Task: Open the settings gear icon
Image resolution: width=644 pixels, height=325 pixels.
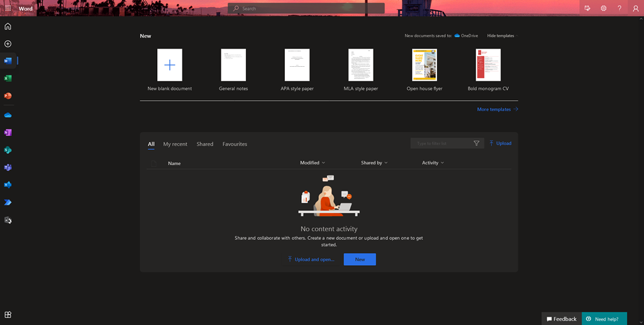Action: click(603, 8)
